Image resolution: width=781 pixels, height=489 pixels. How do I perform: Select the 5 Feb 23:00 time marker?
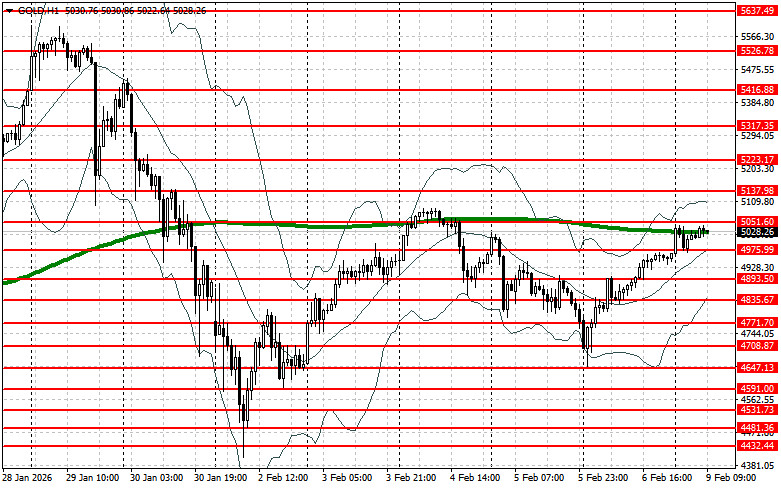coord(603,478)
